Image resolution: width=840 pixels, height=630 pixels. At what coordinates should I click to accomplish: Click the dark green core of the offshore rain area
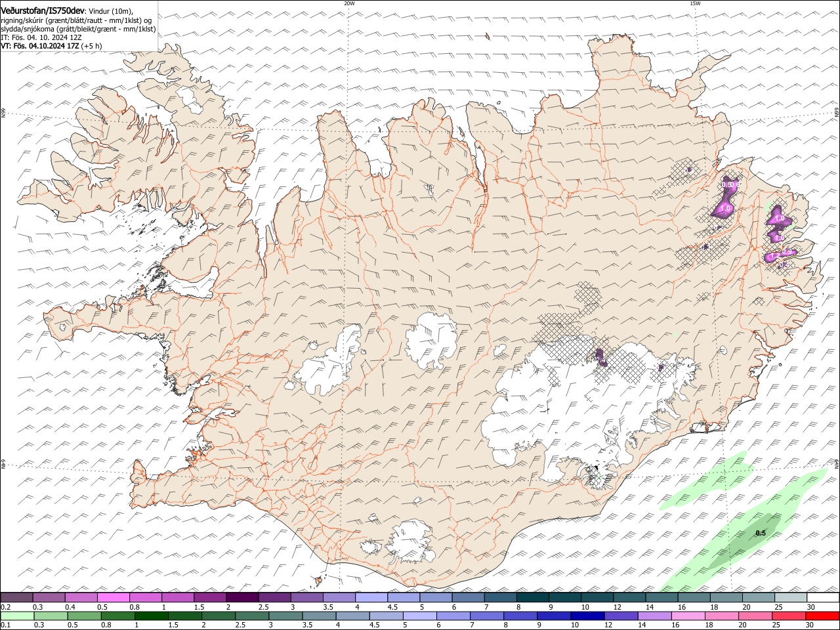click(745, 541)
